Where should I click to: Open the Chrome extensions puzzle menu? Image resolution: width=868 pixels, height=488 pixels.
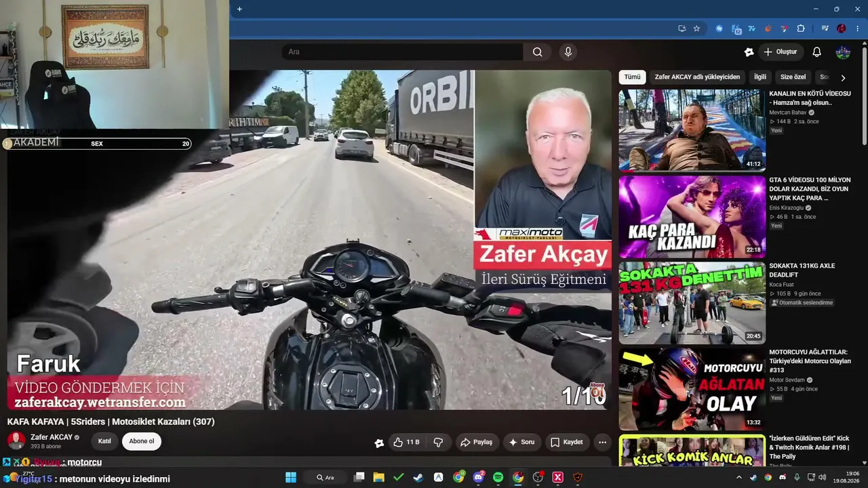pos(801,28)
